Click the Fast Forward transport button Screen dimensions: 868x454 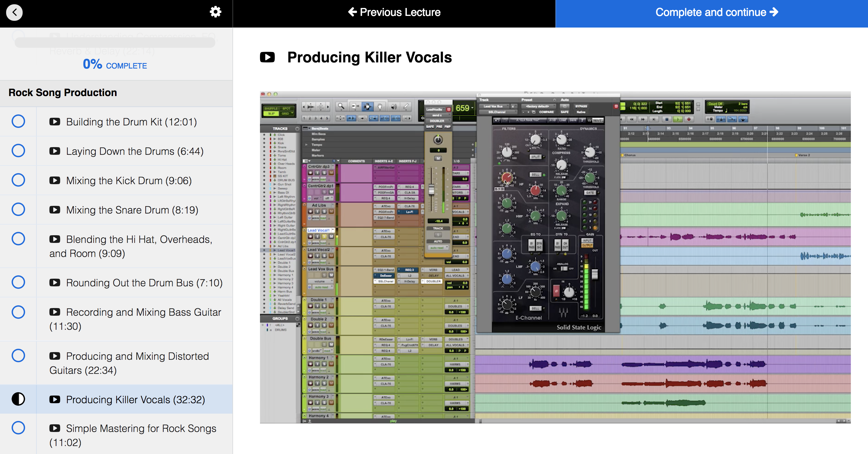[x=643, y=119]
